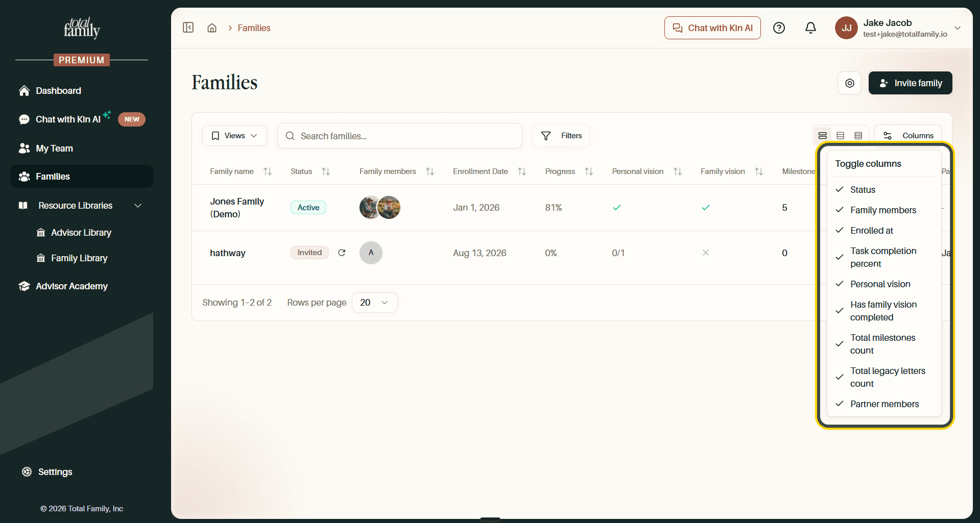980x523 pixels.
Task: Open the help question mark icon
Action: coord(779,28)
